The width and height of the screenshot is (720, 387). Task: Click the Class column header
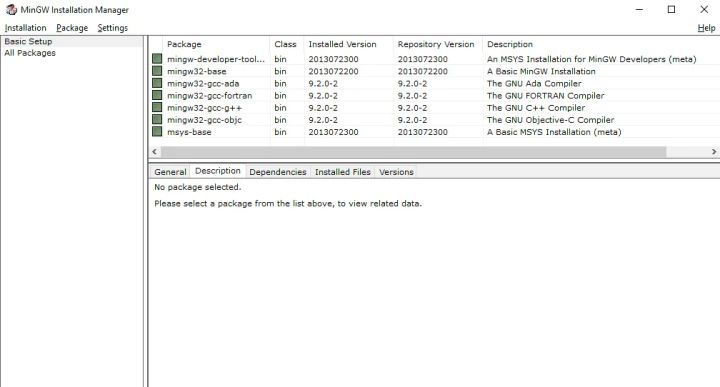[x=287, y=45]
